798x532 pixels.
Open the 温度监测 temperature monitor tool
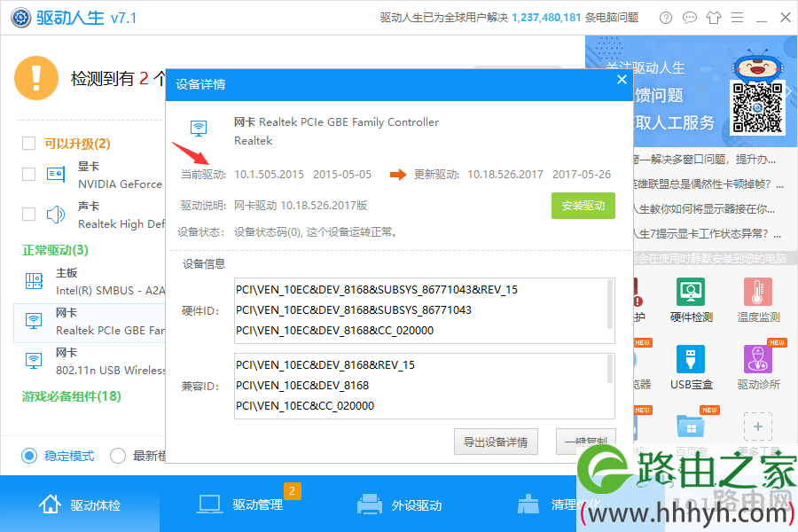pos(758,301)
